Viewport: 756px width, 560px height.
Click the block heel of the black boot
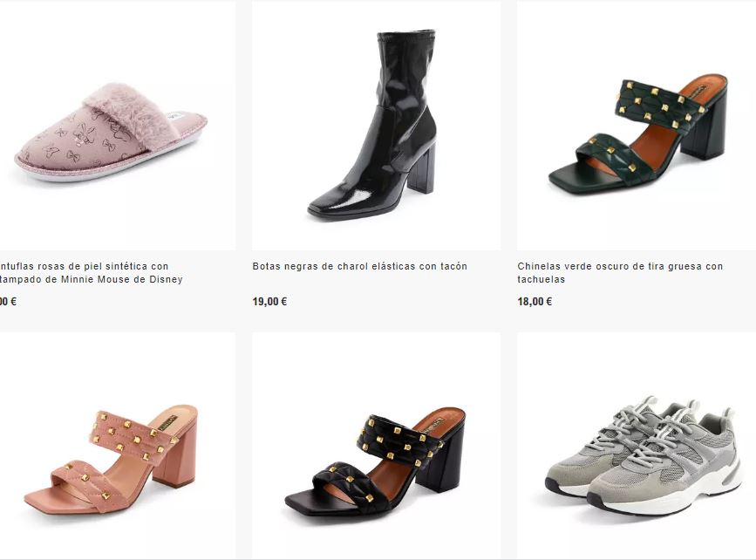[x=421, y=168]
